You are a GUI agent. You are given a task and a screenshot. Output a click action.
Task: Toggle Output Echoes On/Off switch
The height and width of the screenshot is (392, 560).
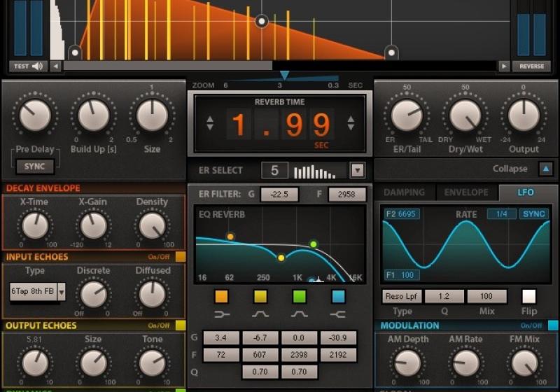181,325
